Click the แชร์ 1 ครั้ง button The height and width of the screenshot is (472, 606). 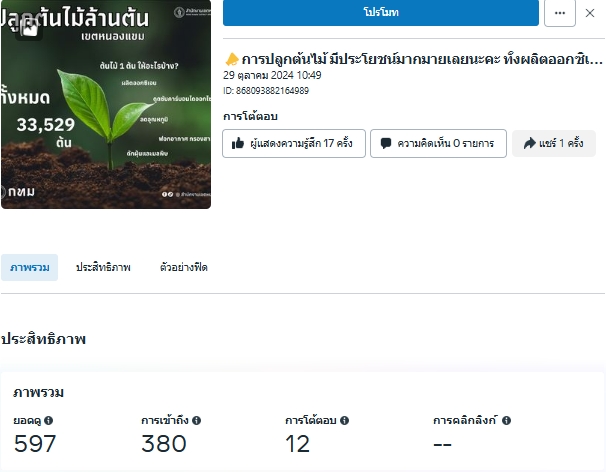click(x=553, y=144)
